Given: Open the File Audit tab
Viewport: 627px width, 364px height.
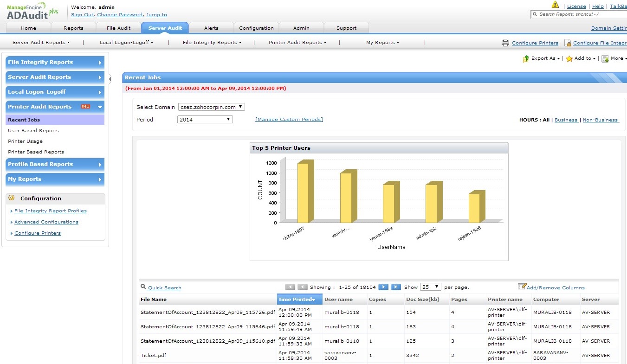Looking at the screenshot, I should [x=118, y=28].
